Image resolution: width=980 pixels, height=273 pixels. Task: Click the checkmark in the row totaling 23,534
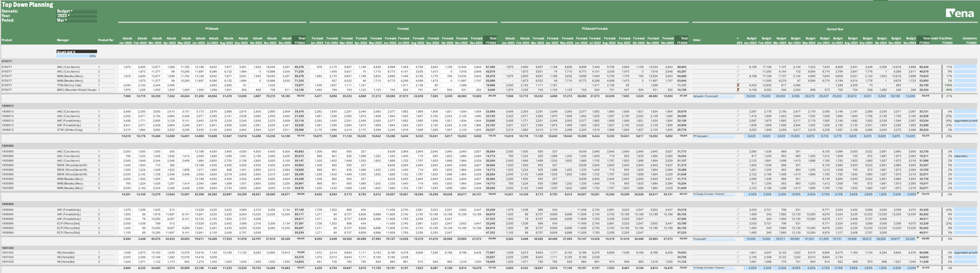(x=738, y=121)
